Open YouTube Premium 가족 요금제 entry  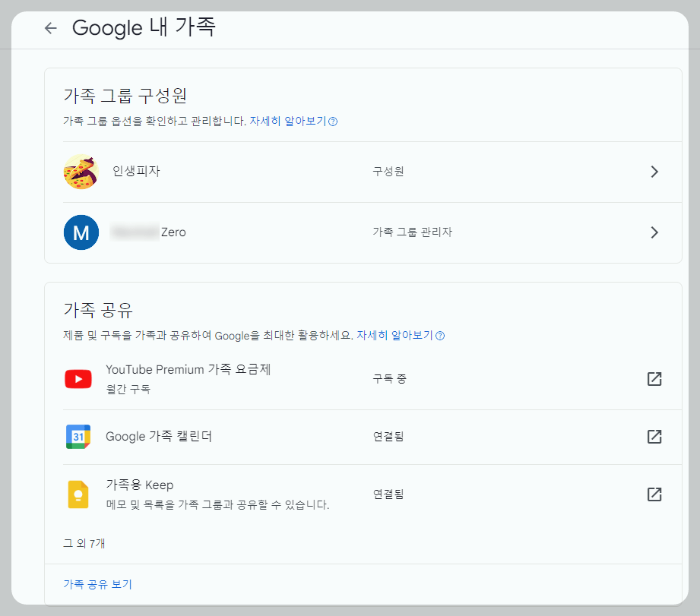tap(188, 369)
